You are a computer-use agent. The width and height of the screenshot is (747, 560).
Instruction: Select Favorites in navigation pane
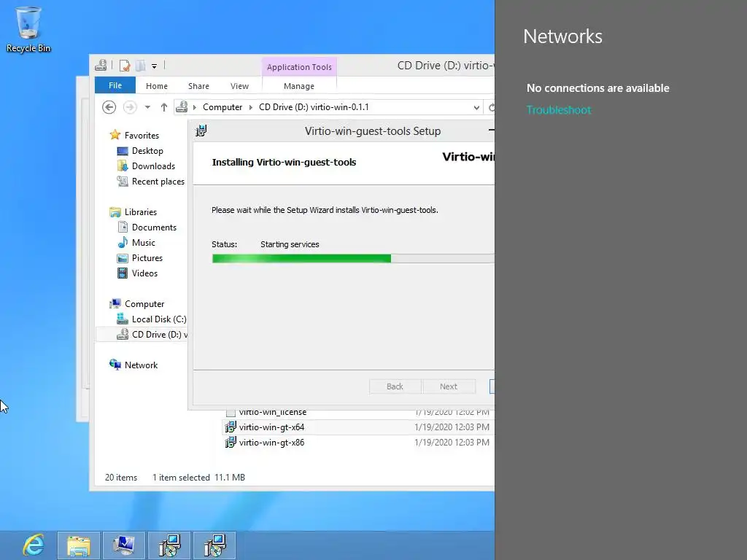(x=142, y=135)
